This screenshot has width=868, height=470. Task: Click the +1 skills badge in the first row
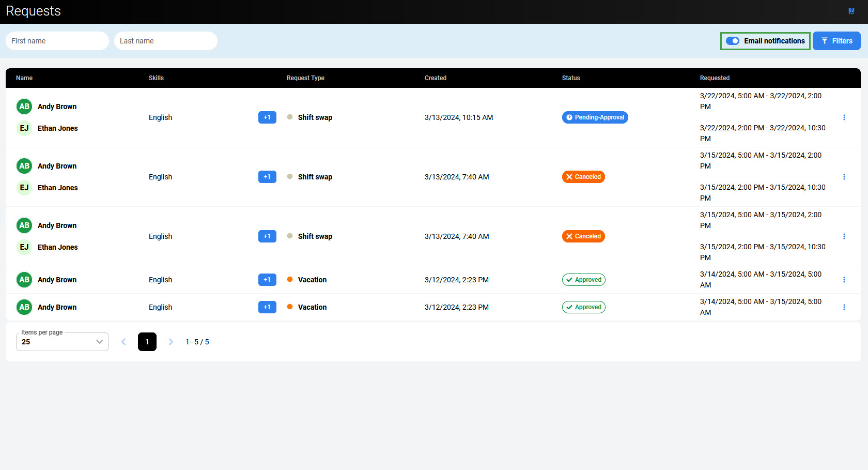click(x=267, y=117)
